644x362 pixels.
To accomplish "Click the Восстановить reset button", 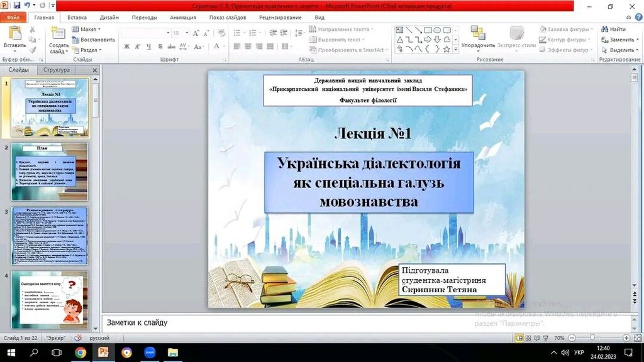I will [x=93, y=40].
